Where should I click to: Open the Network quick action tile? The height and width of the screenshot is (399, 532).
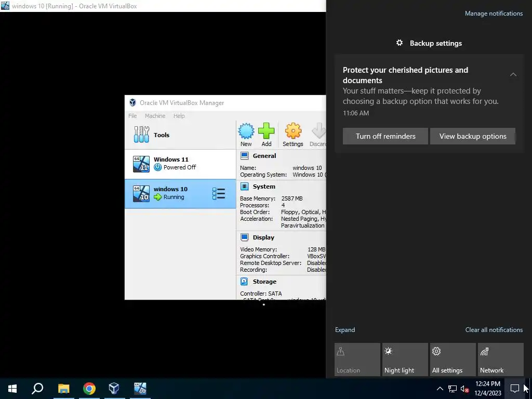(x=501, y=360)
